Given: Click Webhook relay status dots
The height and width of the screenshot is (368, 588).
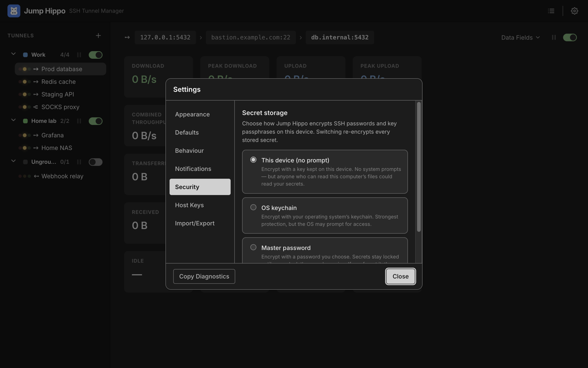Looking at the screenshot, I should pos(25,176).
